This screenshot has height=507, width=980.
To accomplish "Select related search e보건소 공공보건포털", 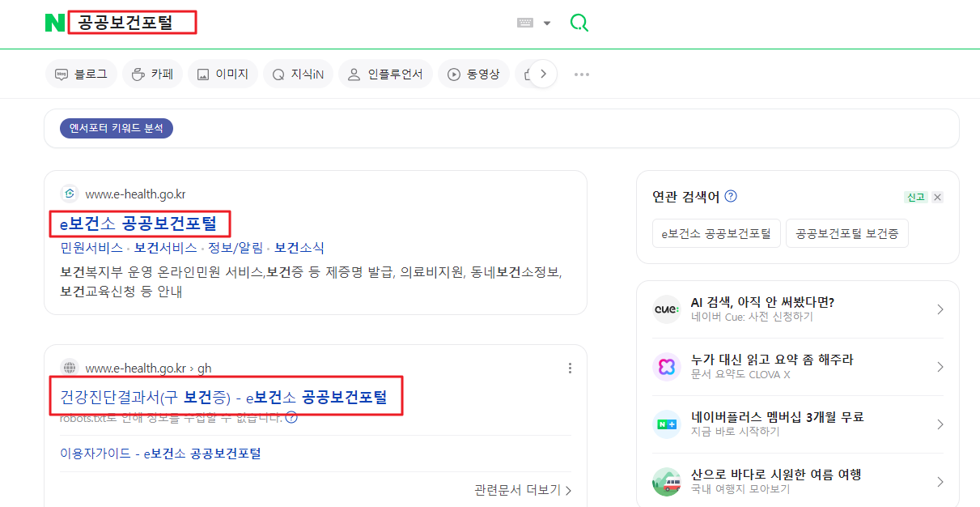I will [x=716, y=233].
